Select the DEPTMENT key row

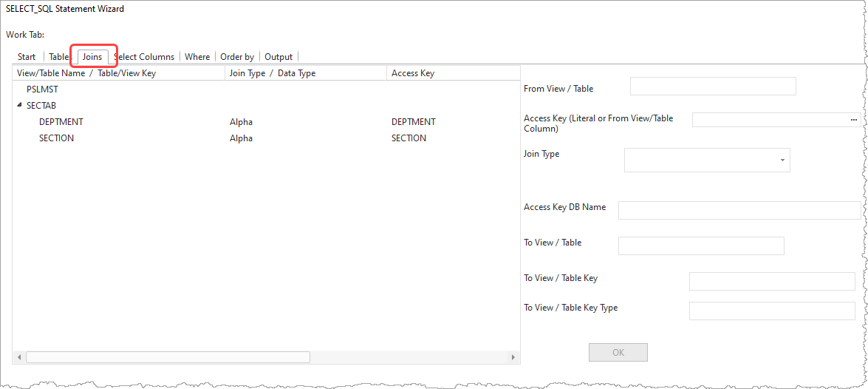coord(61,122)
